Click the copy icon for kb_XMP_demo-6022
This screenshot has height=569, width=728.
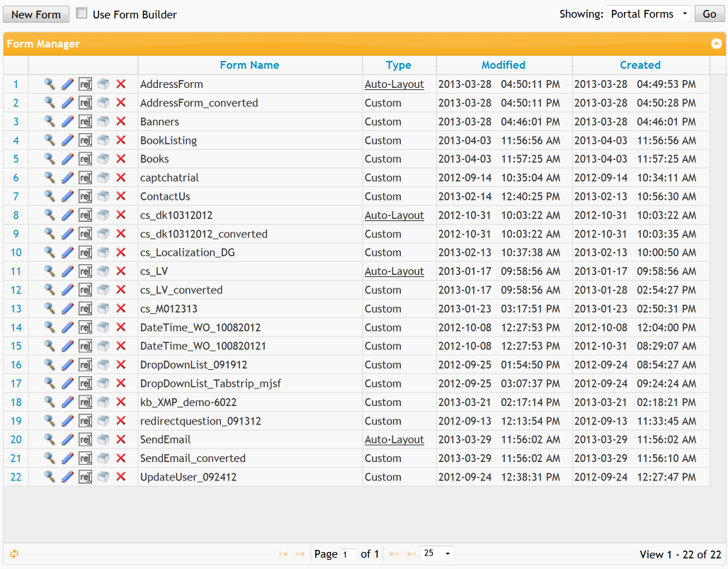tap(103, 402)
